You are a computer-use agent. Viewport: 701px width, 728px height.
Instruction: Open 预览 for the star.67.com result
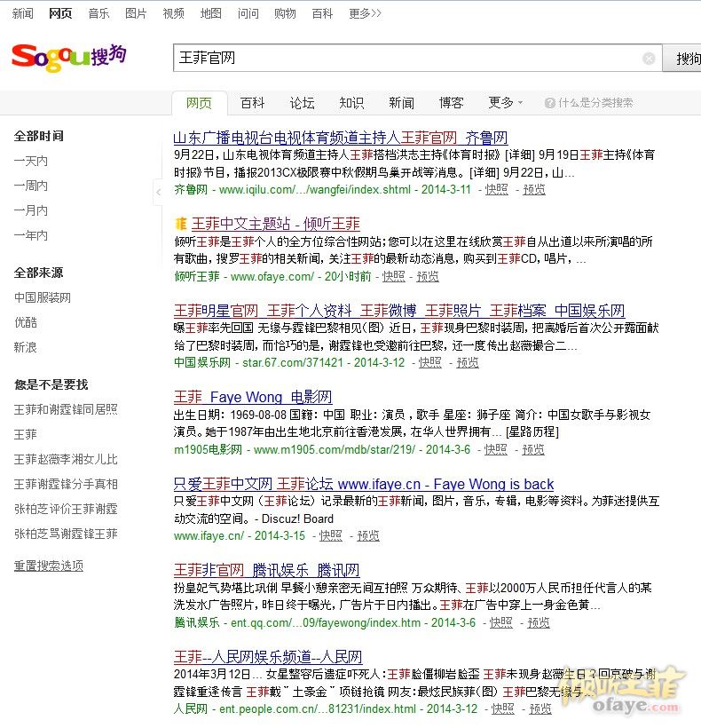[x=468, y=362]
